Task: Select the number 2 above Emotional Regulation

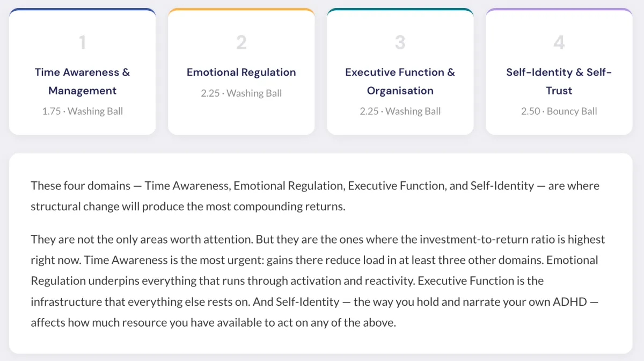Action: coord(241,42)
